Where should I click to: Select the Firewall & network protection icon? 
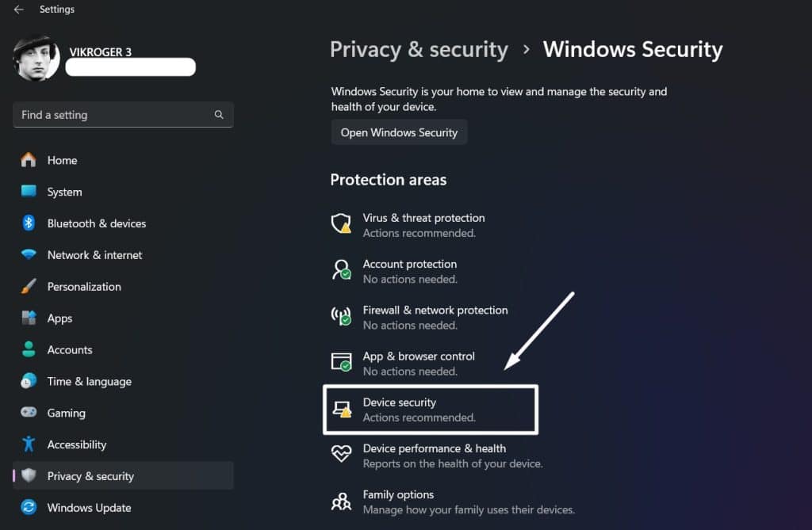(341, 316)
